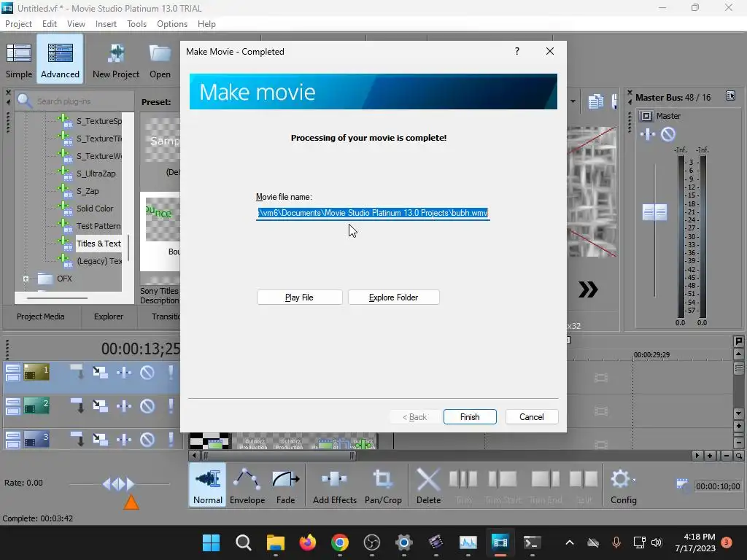Open the Config gear tool
The image size is (747, 560).
coord(623,486)
